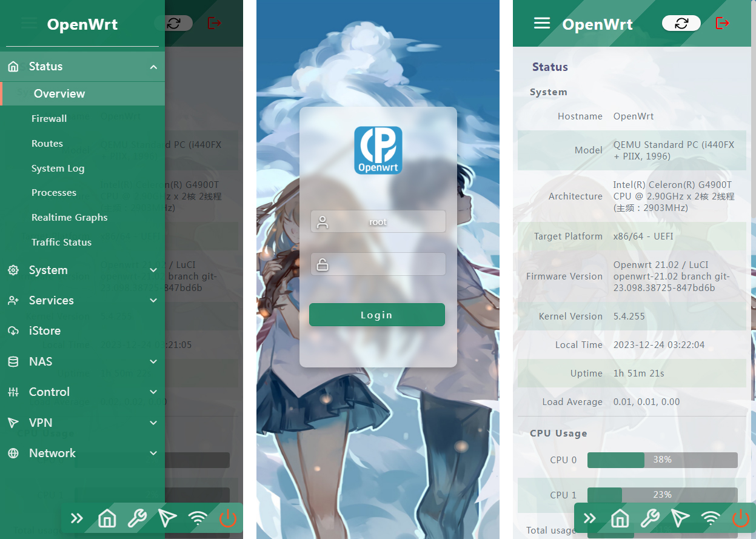The image size is (756, 539).
Task: Expand the Control menu section
Action: (x=82, y=392)
